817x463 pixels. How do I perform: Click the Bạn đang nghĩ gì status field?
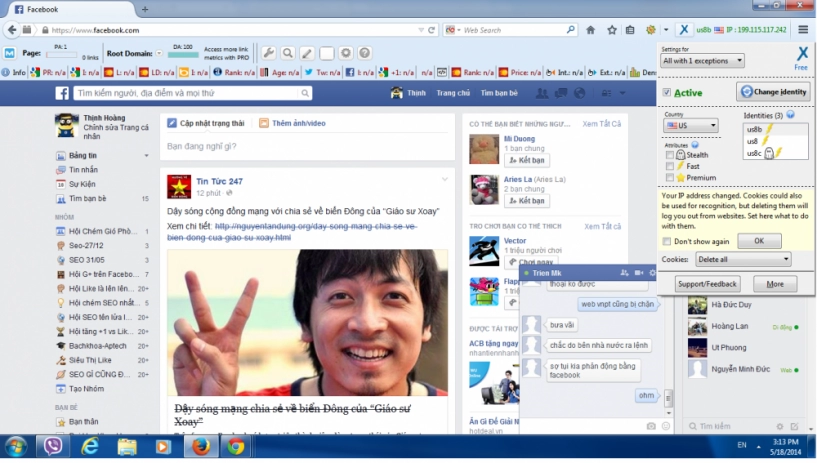[x=307, y=146]
